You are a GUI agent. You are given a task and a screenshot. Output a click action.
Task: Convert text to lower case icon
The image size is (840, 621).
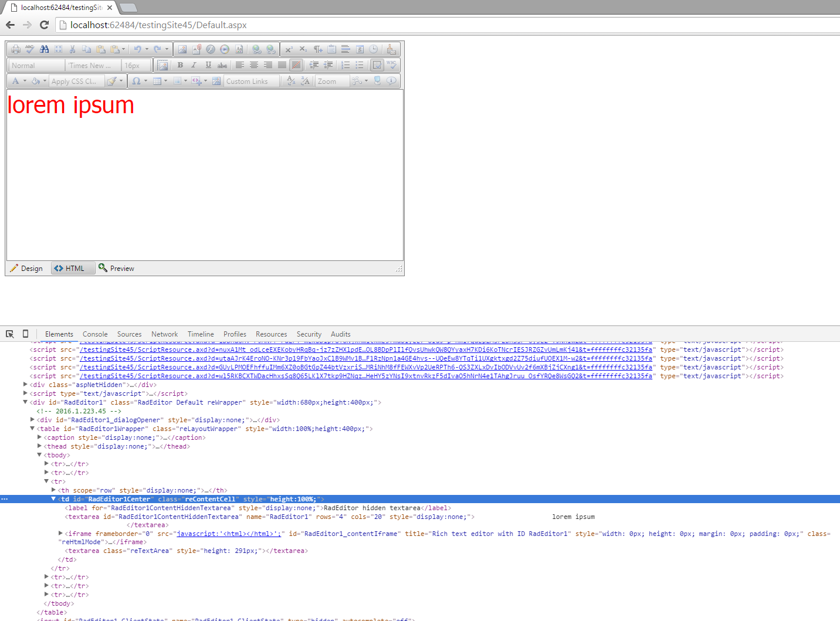pos(291,81)
